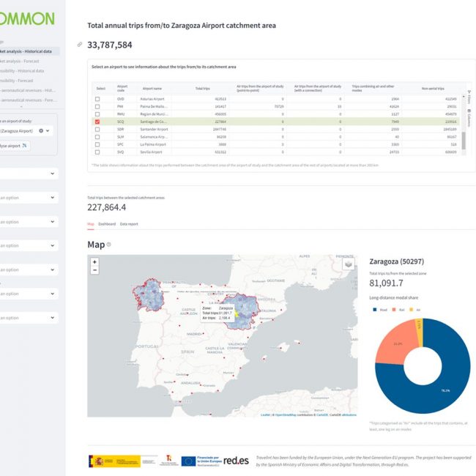476x476 pixels.
Task: Open the Data report tab
Action: [129, 223]
